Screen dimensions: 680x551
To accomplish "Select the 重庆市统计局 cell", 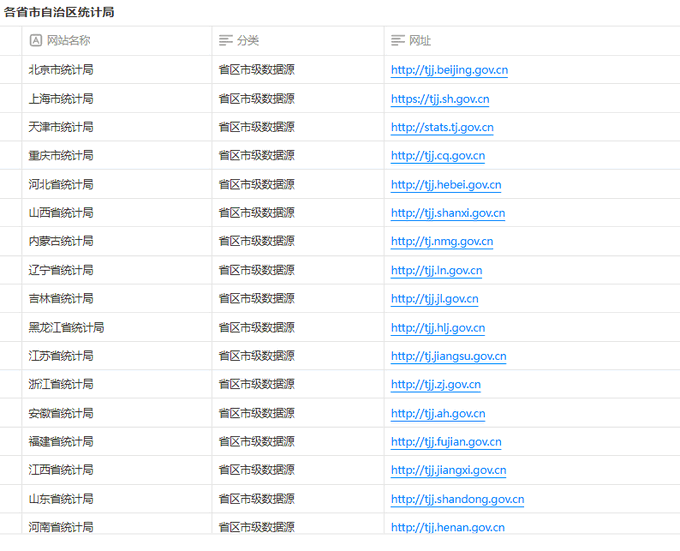I will (117, 156).
